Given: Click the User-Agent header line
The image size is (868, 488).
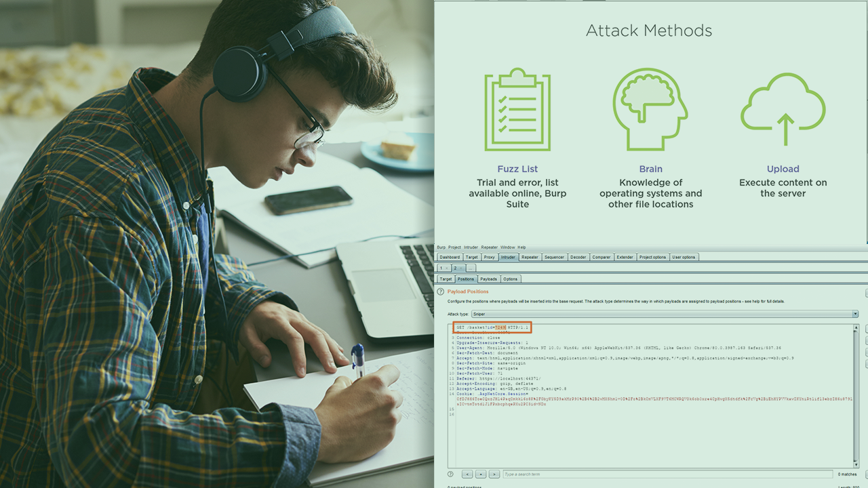Looking at the screenshot, I should tap(618, 348).
